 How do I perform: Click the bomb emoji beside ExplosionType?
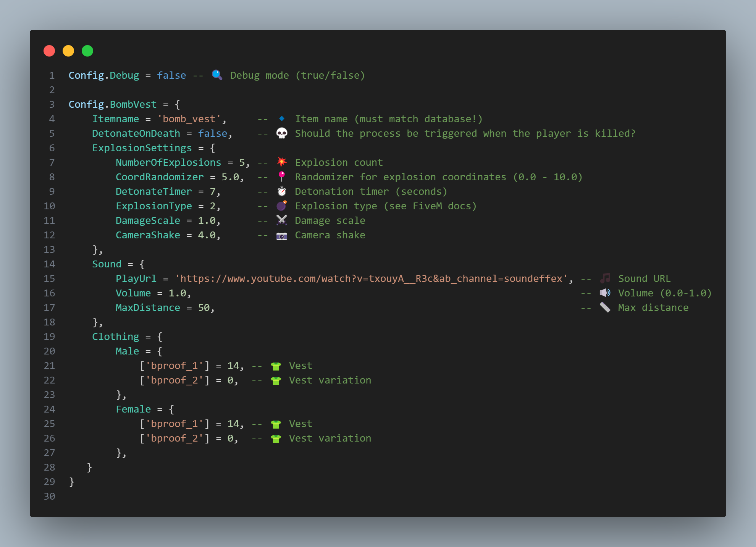282,206
